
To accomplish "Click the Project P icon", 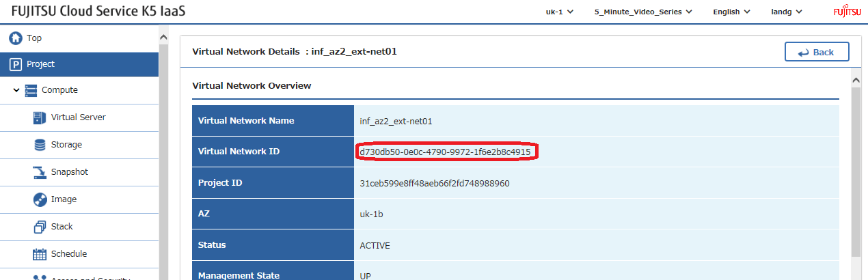I will point(16,64).
